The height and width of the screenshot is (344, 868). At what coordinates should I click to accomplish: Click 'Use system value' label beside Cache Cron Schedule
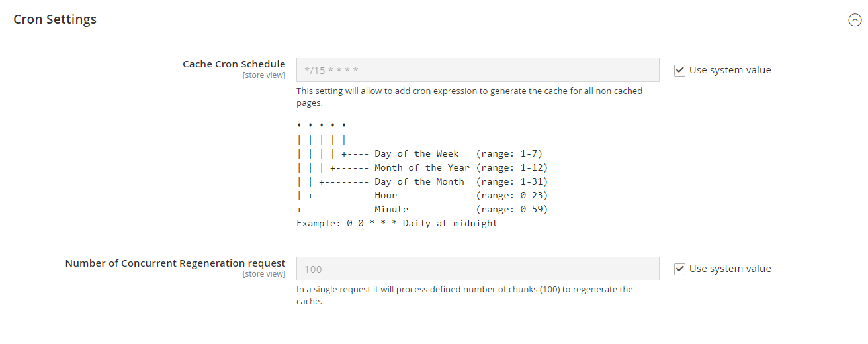pyautogui.click(x=730, y=70)
